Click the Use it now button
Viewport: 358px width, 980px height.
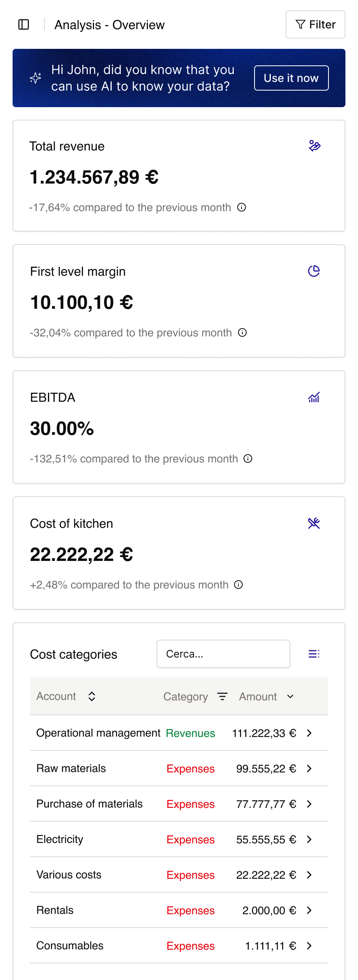[x=291, y=78]
